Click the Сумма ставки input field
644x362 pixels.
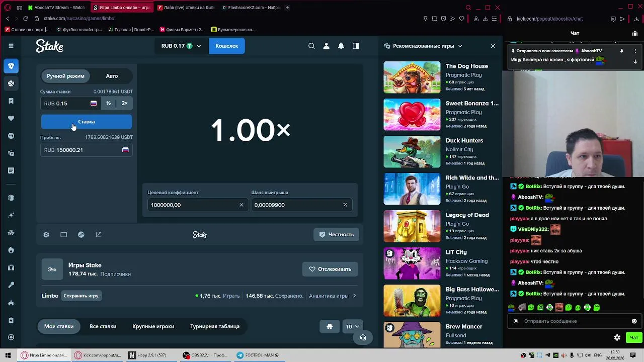[70, 103]
